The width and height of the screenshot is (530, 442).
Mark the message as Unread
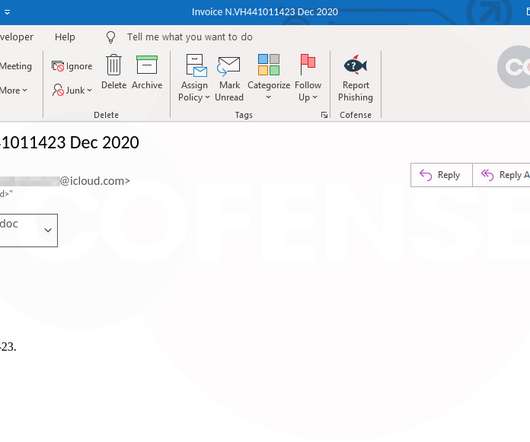point(229,78)
